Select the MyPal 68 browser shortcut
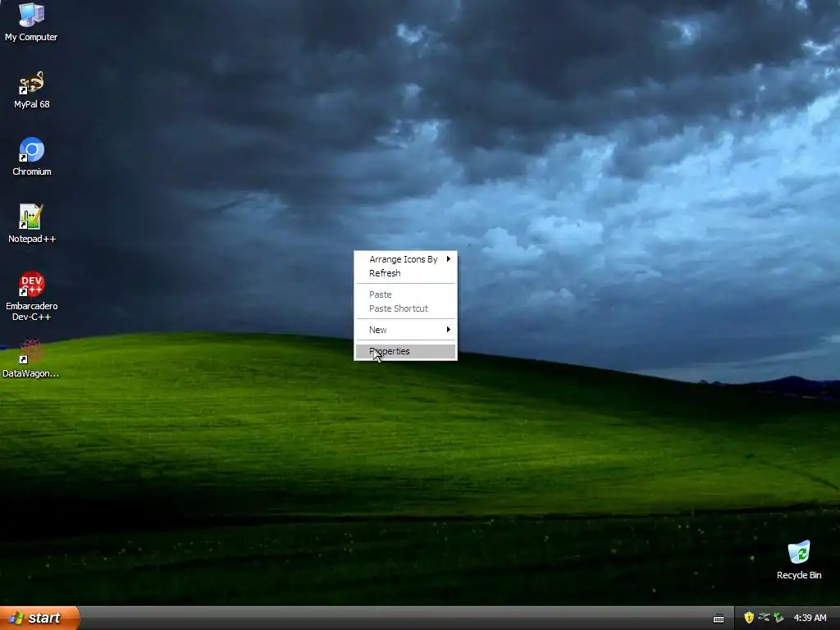This screenshot has width=840, height=630. click(31, 89)
